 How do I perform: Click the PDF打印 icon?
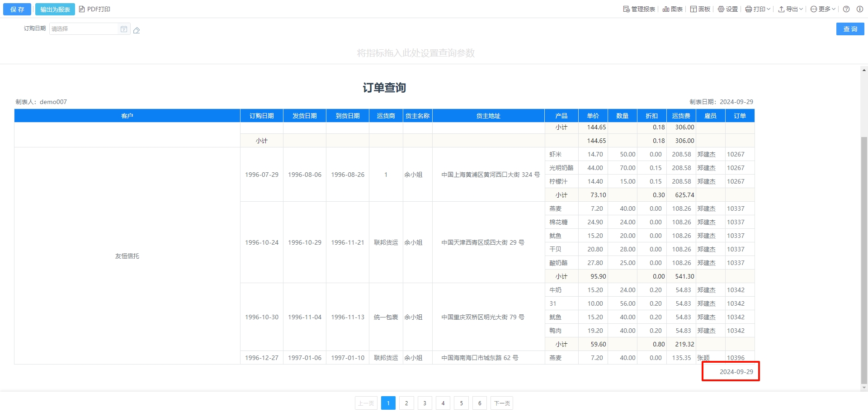[82, 9]
